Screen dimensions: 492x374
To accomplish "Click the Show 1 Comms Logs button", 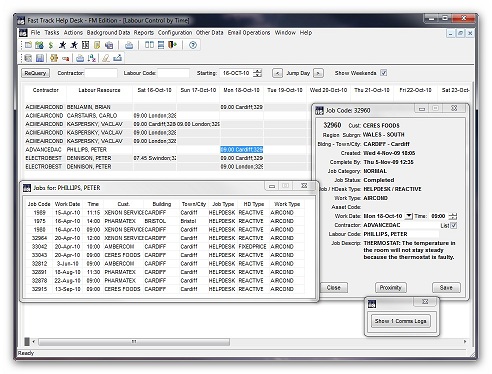I will coord(400,321).
